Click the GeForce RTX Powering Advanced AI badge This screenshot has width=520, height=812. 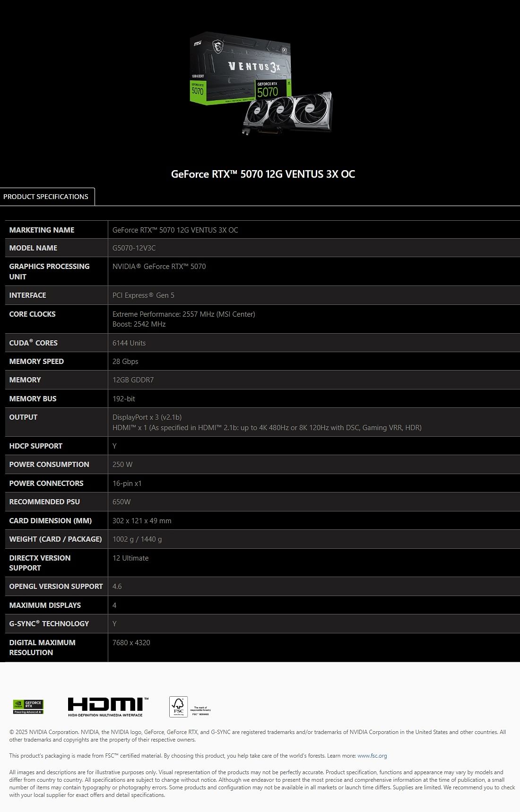[28, 707]
